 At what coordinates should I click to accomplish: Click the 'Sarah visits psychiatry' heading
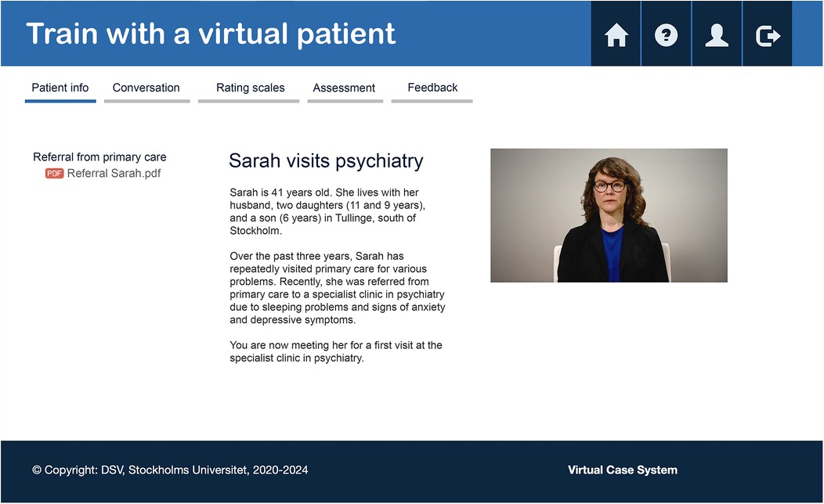point(326,160)
